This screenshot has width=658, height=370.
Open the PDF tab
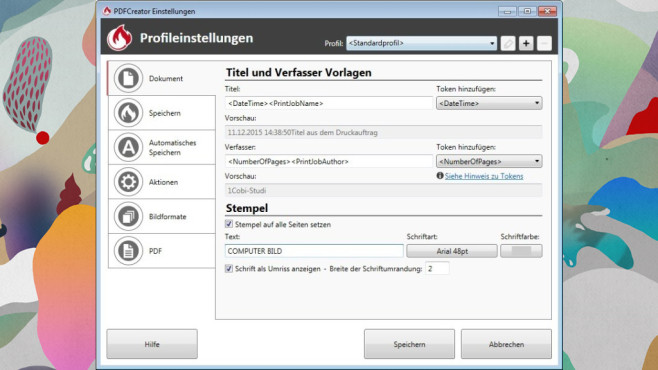point(162,251)
